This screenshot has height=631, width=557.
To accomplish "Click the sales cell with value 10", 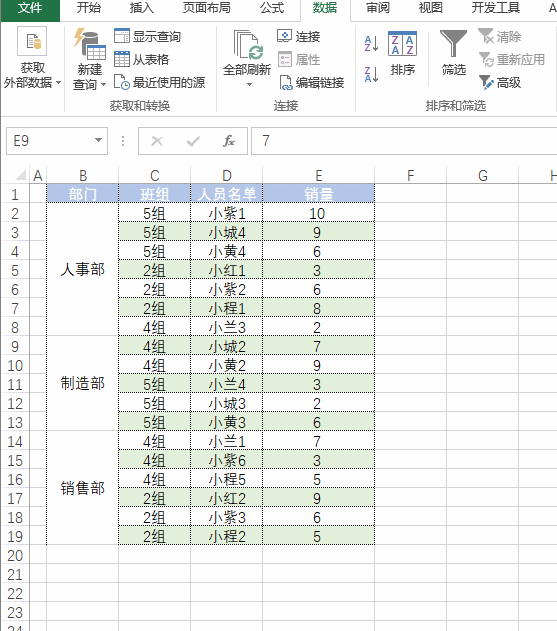I will point(319,213).
